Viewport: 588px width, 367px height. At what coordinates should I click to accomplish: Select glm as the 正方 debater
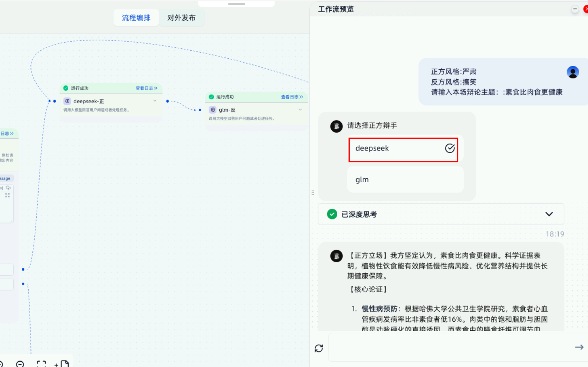coord(405,179)
